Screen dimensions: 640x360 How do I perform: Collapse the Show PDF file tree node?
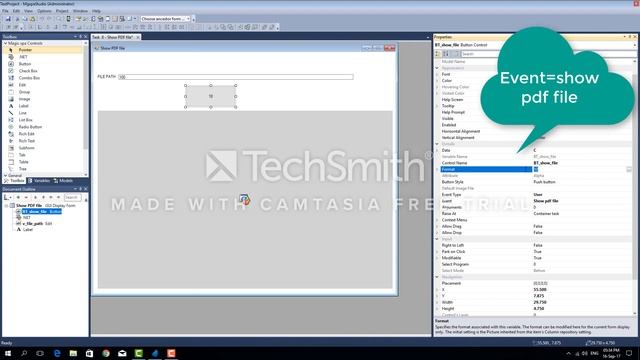coord(6,205)
